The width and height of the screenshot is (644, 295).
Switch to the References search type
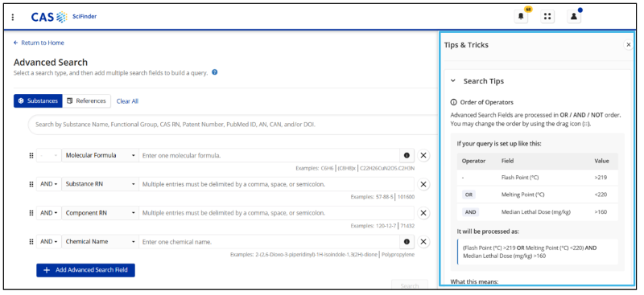(87, 101)
